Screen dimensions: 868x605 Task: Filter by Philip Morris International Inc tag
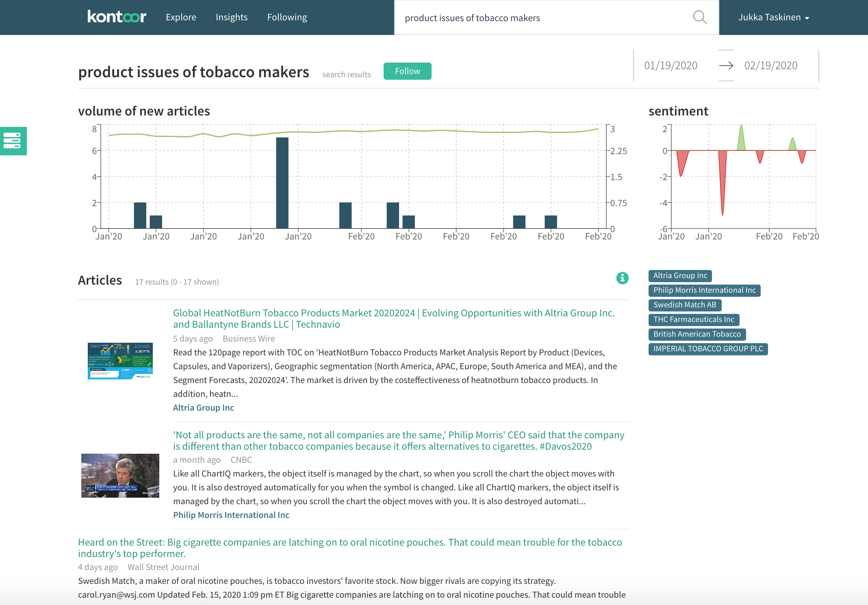tap(705, 290)
